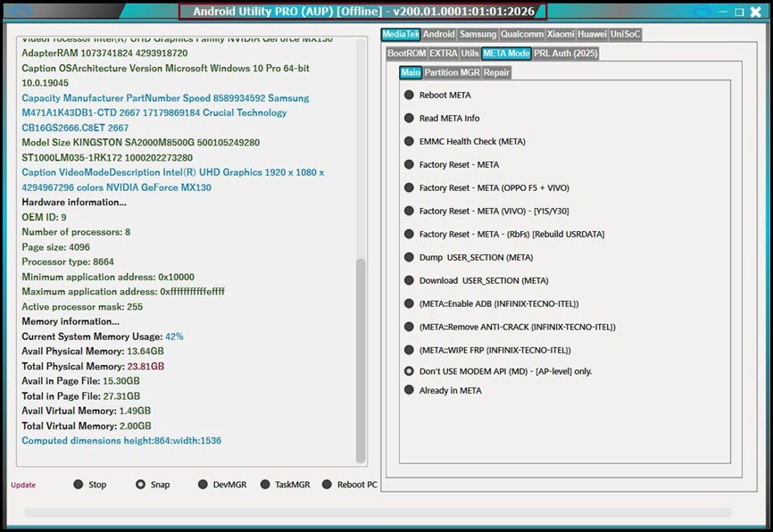The width and height of the screenshot is (773, 532).
Task: Switch to the Samsung tab
Action: click(478, 34)
